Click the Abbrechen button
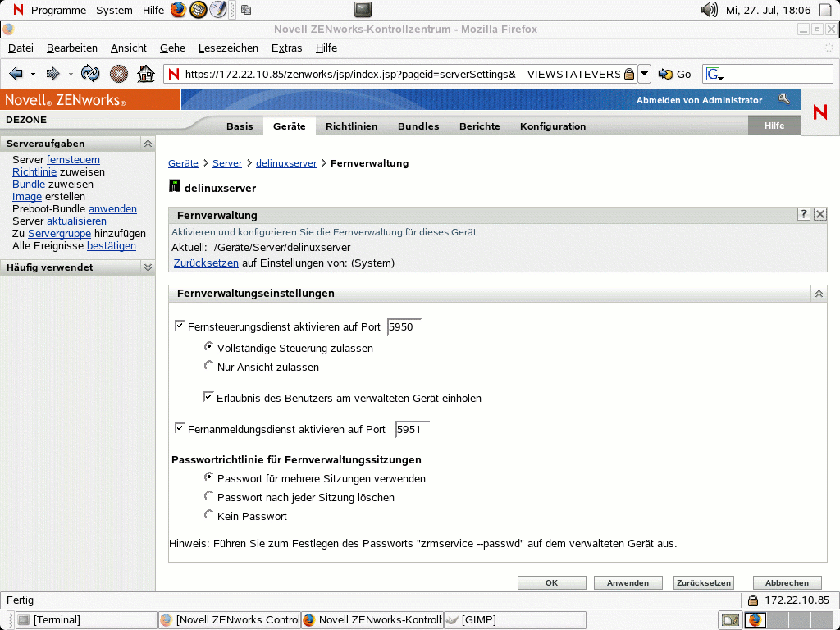 point(787,583)
